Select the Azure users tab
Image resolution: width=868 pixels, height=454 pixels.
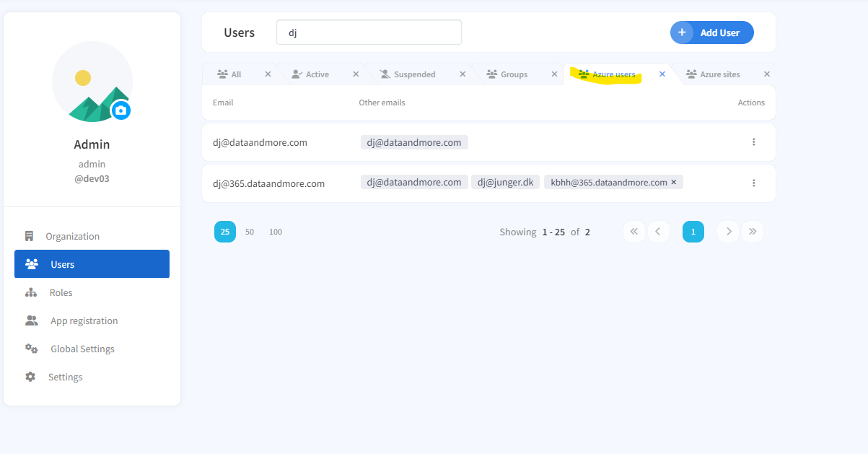pos(613,74)
